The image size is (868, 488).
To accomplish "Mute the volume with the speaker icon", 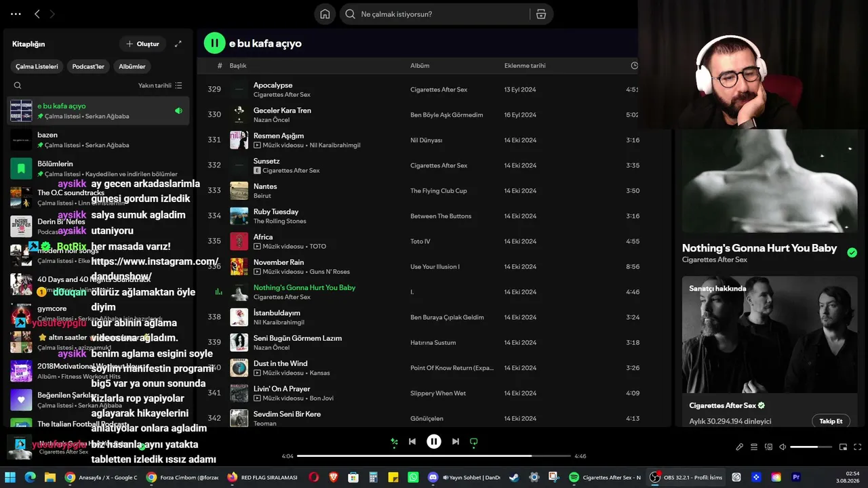I will pos(783,447).
